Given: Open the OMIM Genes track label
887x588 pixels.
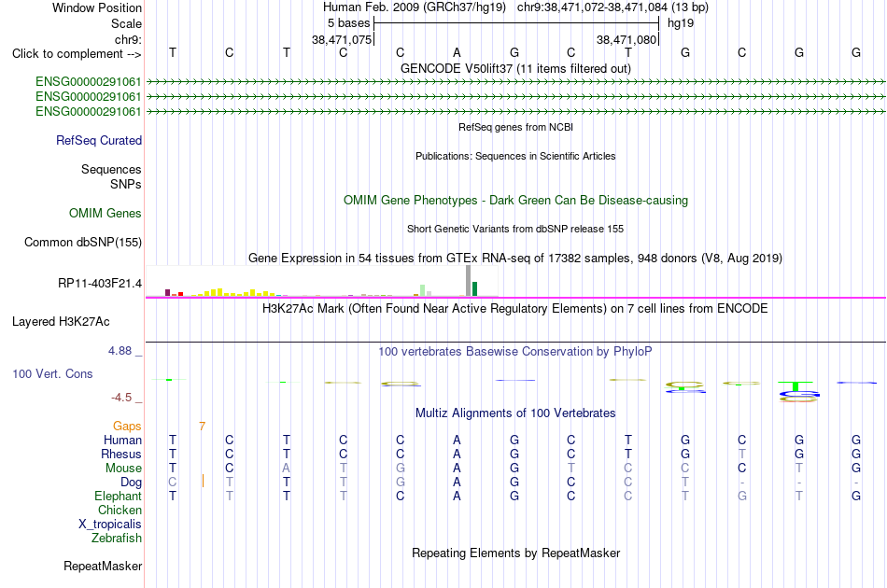Looking at the screenshot, I should tap(106, 213).
